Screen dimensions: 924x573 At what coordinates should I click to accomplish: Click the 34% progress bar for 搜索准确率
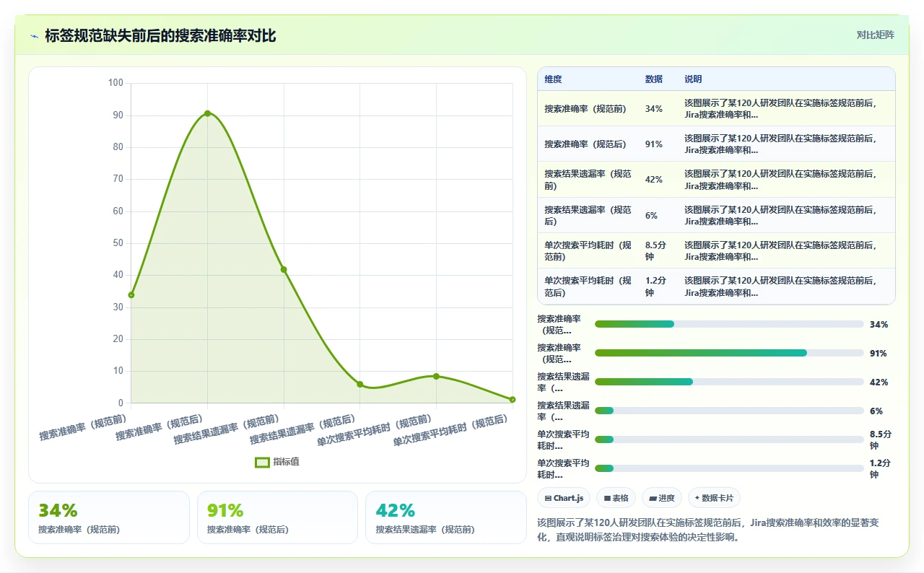click(x=729, y=324)
